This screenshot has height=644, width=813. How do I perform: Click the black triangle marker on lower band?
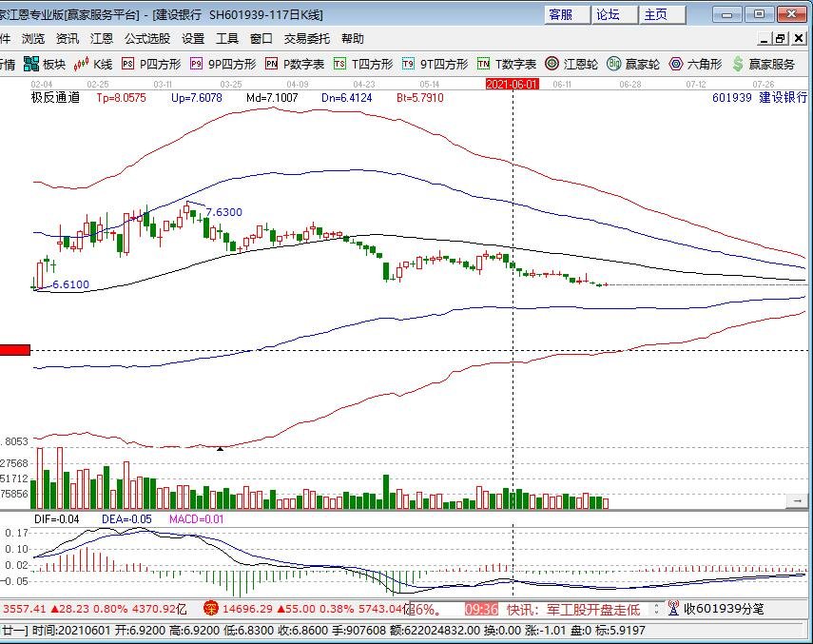point(220,449)
